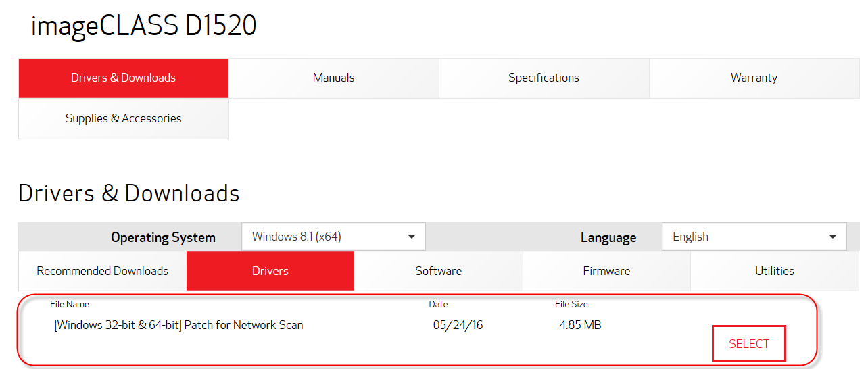Click the arrow on the Language dropdown
The image size is (868, 369).
pos(832,237)
